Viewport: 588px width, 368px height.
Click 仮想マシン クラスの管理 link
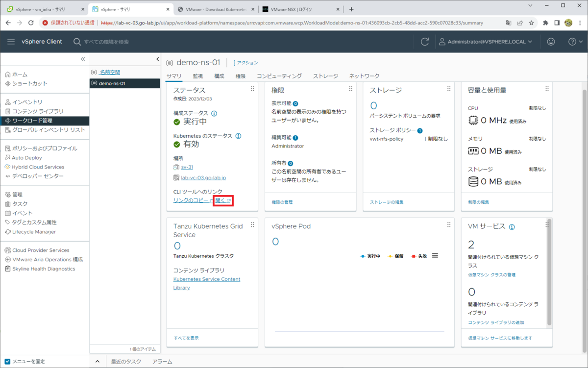click(491, 275)
